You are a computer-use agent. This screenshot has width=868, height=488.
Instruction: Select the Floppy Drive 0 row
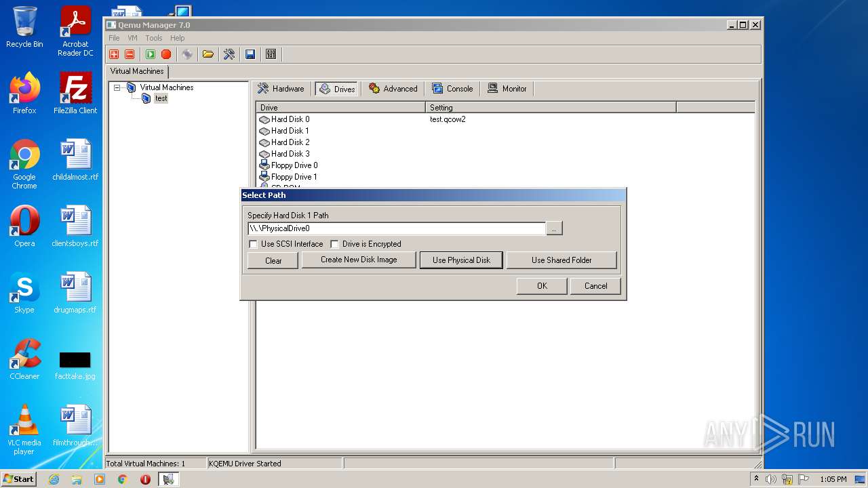point(505,165)
